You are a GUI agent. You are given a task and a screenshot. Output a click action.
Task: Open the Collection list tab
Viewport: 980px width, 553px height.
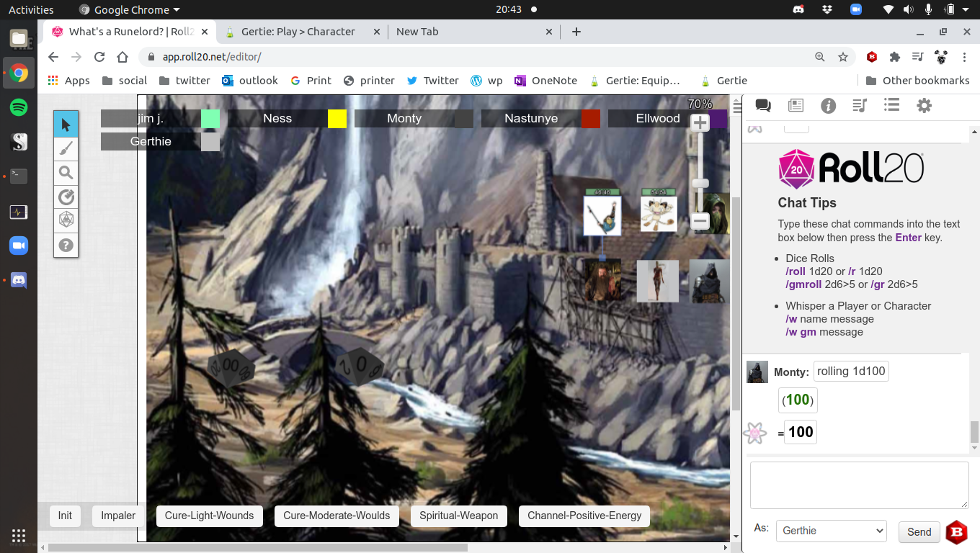(891, 106)
